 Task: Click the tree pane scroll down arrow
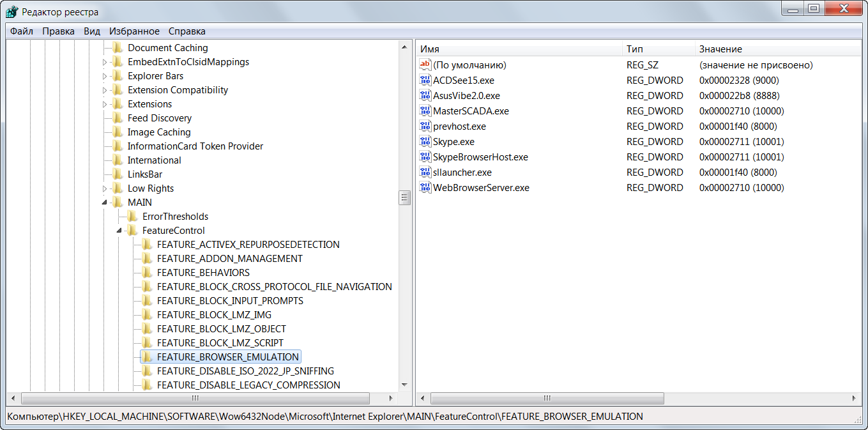click(404, 385)
